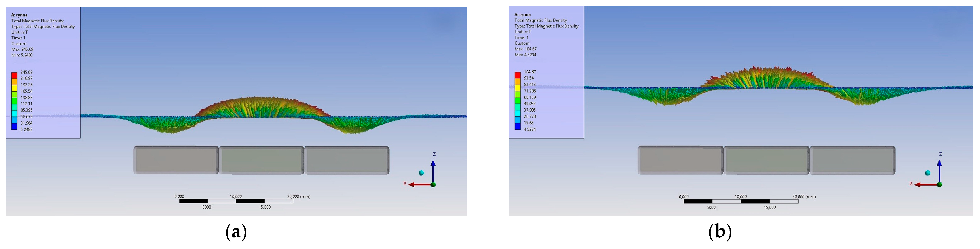Click the 93.54 legend value
The width and height of the screenshot is (980, 249).
pyautogui.click(x=529, y=78)
